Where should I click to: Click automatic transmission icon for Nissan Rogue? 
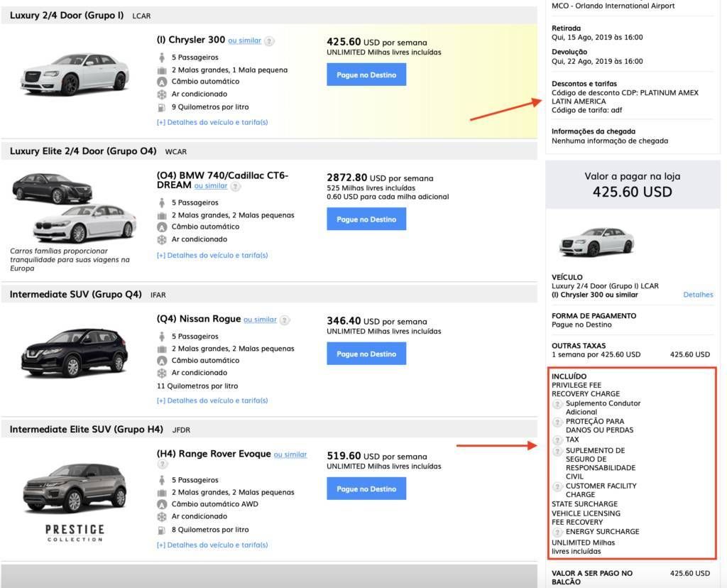coord(162,361)
